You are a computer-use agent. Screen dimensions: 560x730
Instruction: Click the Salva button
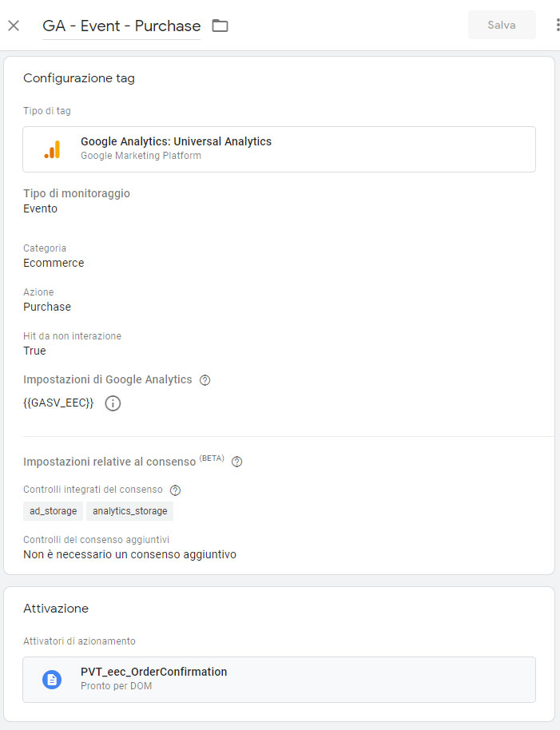coord(502,25)
